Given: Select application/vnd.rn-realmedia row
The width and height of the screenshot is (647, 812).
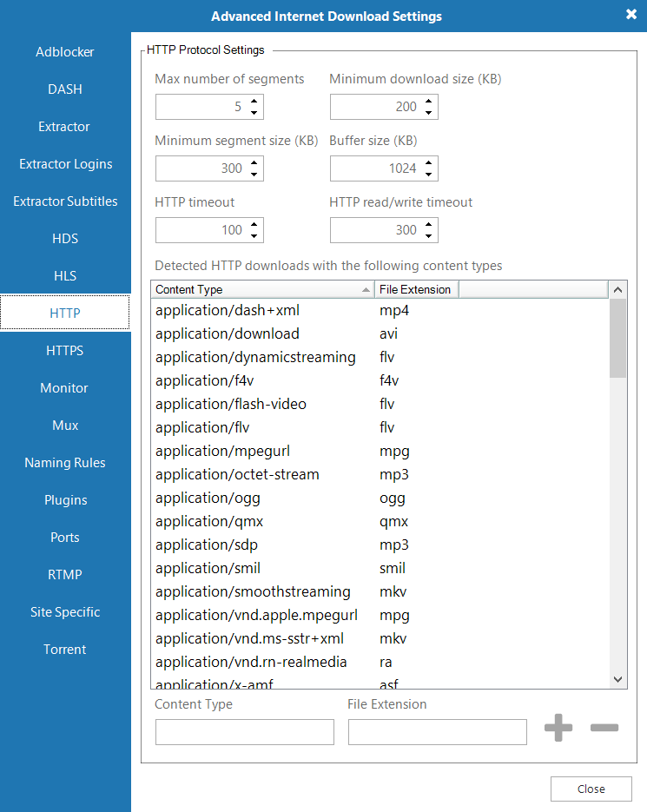Looking at the screenshot, I should pyautogui.click(x=380, y=662).
